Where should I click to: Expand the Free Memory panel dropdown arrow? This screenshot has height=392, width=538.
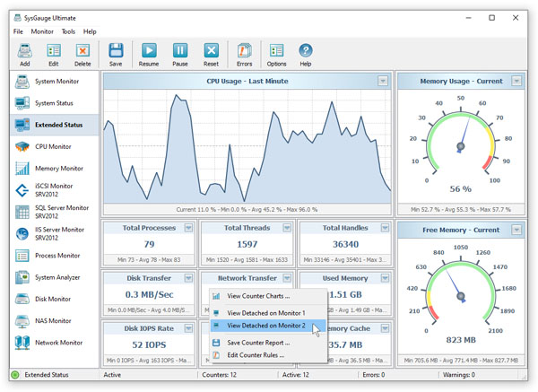pos(516,230)
